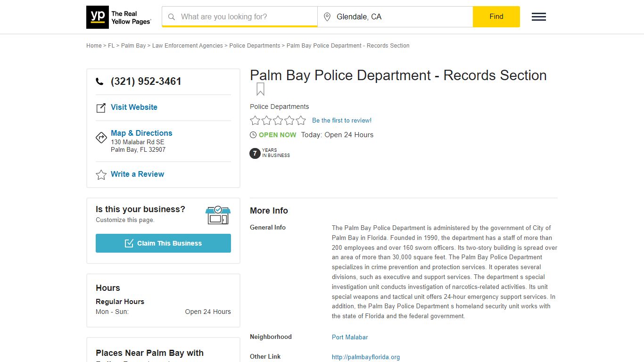Screen dimensions: 644x362
Task: Click the 7 years in business badge
Action: [270, 153]
